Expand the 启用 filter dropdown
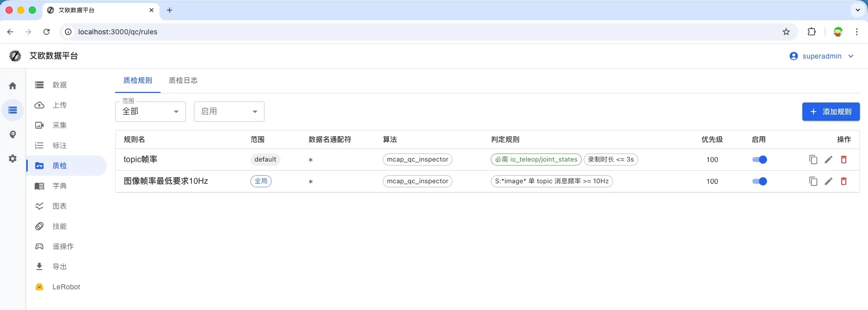Screen dimensions: 868x310 (x=229, y=112)
